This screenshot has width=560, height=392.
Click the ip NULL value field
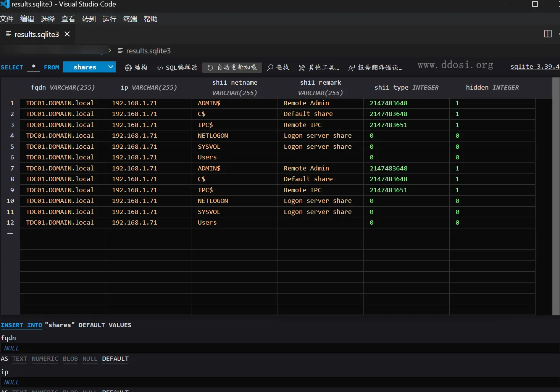[x=280, y=382]
